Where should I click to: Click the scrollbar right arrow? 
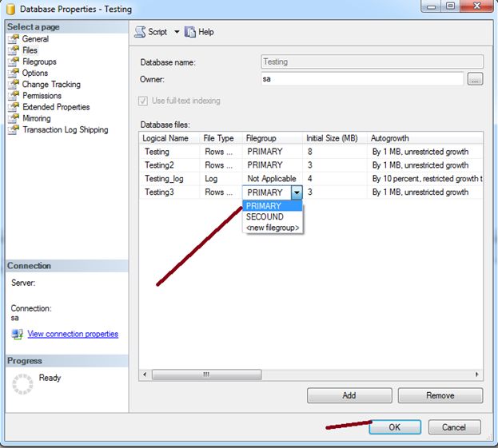(x=477, y=375)
